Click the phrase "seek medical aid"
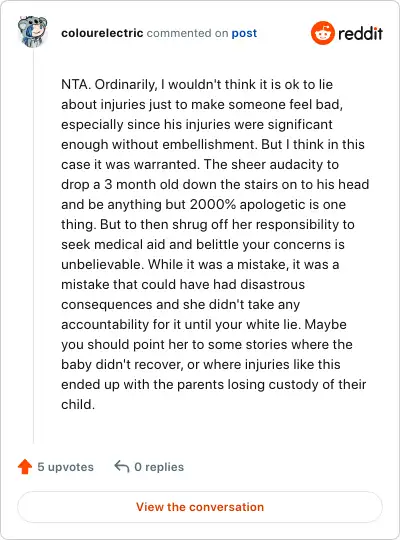The width and height of the screenshot is (400, 540). [113, 245]
